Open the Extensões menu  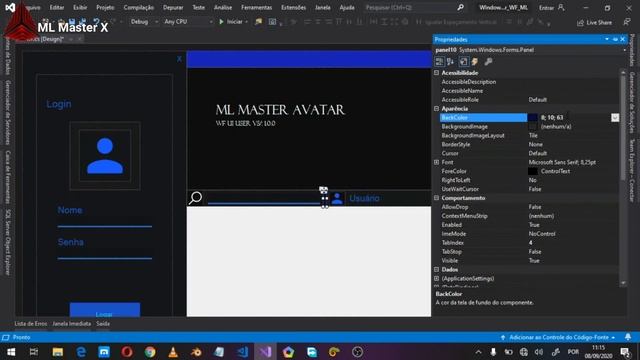293,7
